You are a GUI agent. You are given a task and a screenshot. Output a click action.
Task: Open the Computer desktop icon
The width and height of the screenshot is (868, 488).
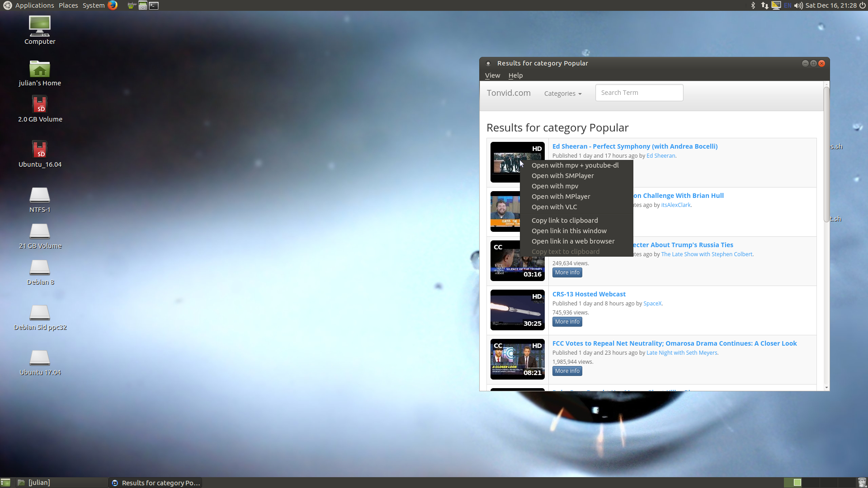point(40,26)
